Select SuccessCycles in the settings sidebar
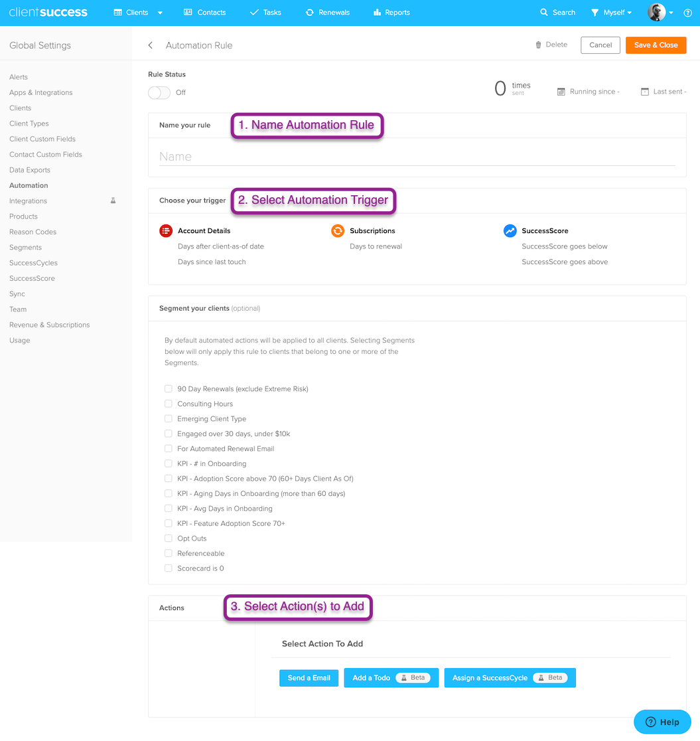 [x=33, y=263]
